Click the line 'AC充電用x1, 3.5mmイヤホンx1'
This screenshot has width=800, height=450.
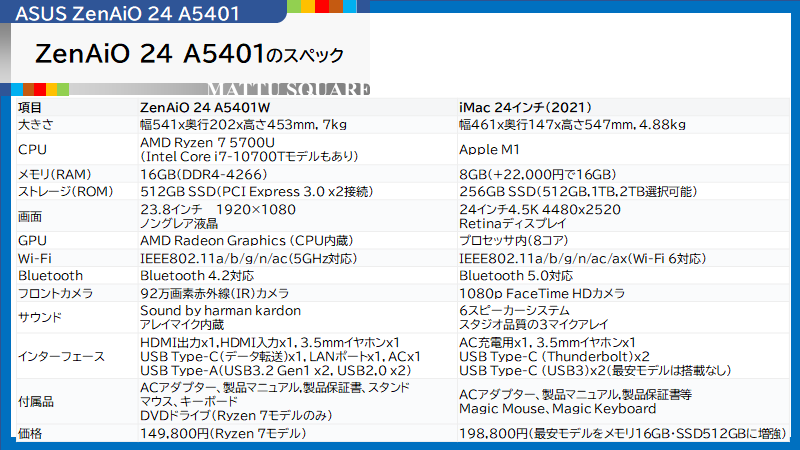click(x=547, y=343)
